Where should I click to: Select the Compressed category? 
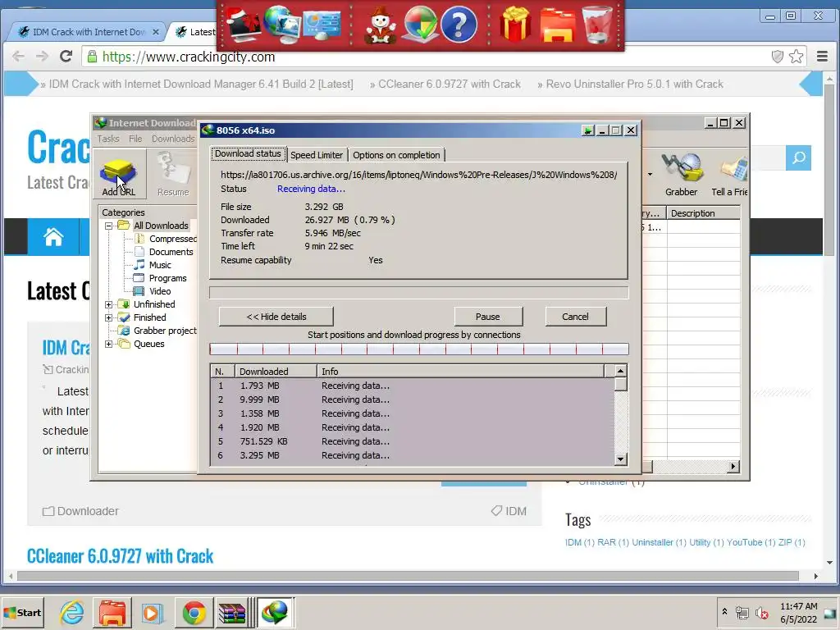[172, 239]
